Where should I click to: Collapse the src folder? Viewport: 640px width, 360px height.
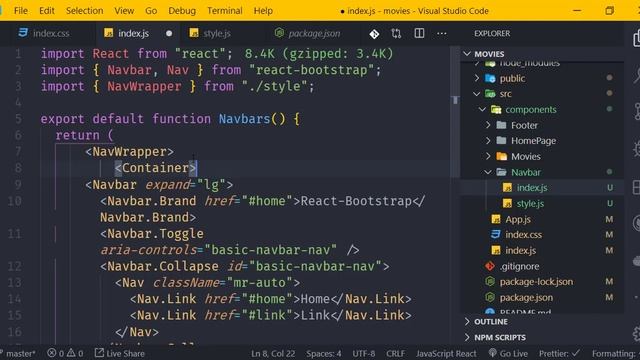pos(477,94)
